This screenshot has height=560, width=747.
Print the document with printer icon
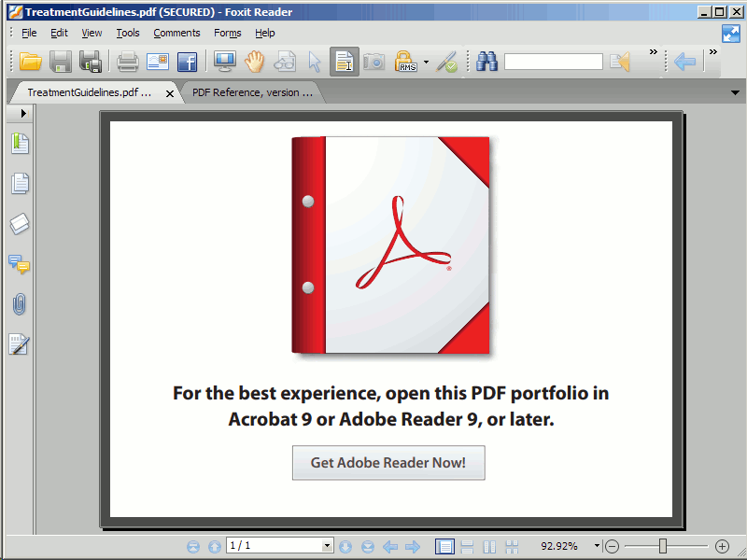coord(128,62)
